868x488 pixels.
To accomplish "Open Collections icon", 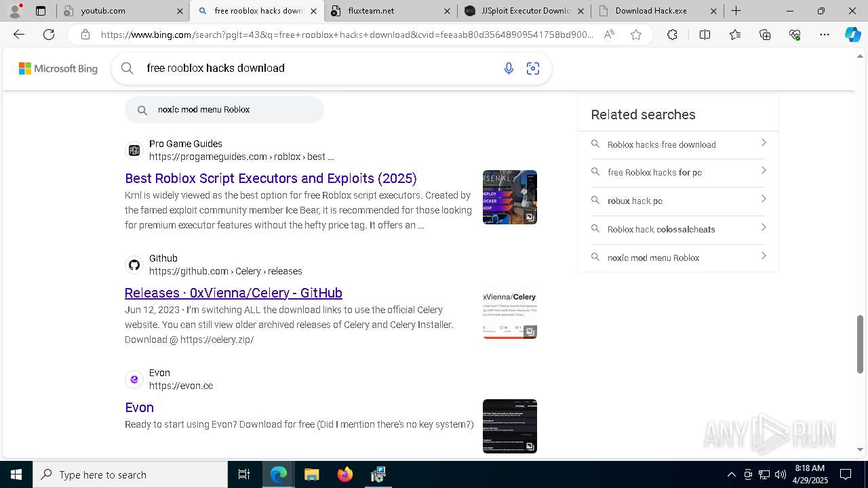I will point(765,35).
